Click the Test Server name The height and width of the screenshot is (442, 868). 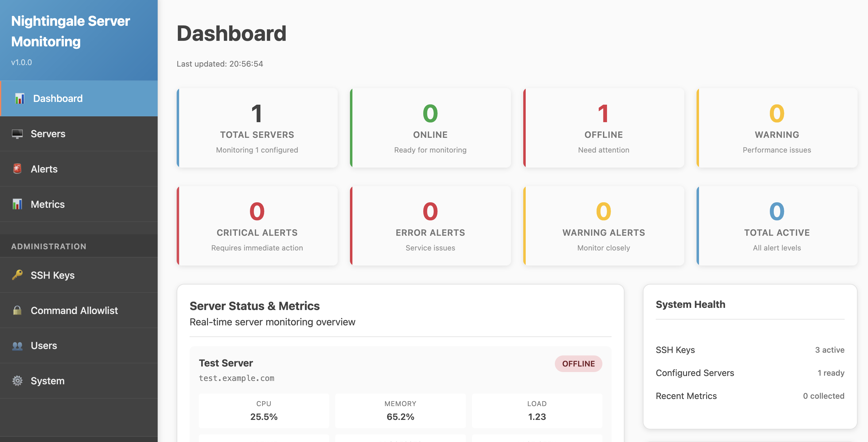click(x=226, y=363)
